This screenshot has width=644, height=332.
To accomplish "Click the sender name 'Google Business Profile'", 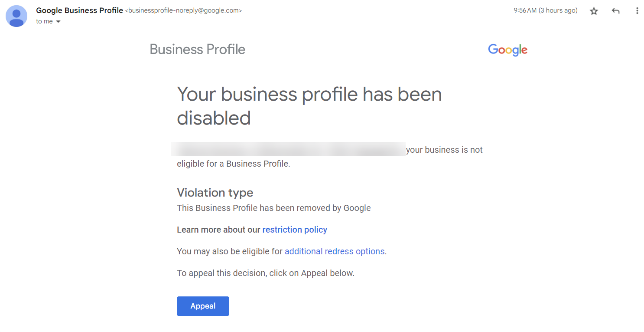I will click(x=79, y=10).
